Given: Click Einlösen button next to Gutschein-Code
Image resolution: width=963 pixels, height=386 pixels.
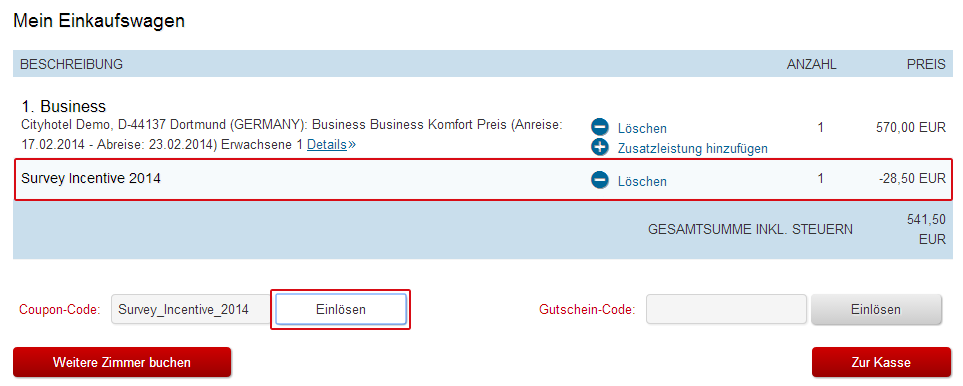Looking at the screenshot, I should tap(876, 309).
